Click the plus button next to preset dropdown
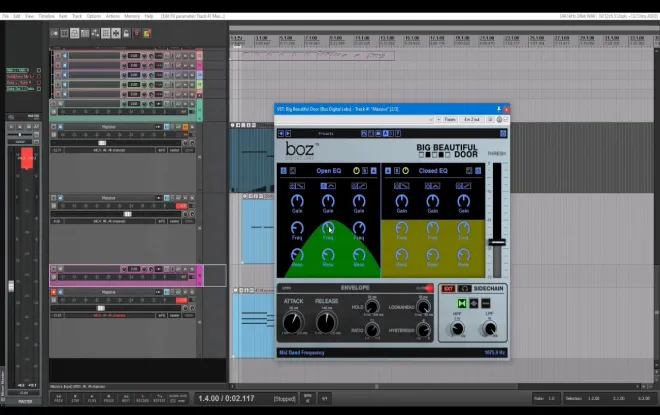The image size is (660, 415). (x=438, y=120)
